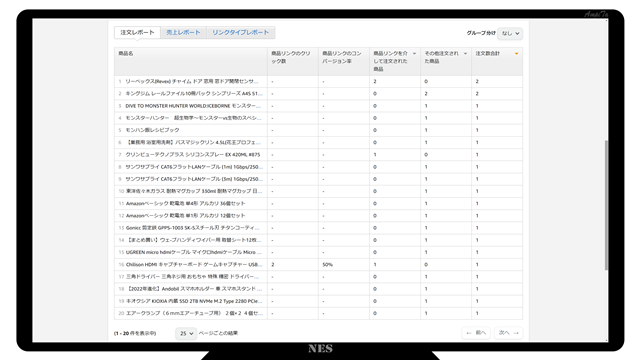Select the モンハン飯レシピブック row text
This screenshot has width=640, height=360.
pos(152,130)
